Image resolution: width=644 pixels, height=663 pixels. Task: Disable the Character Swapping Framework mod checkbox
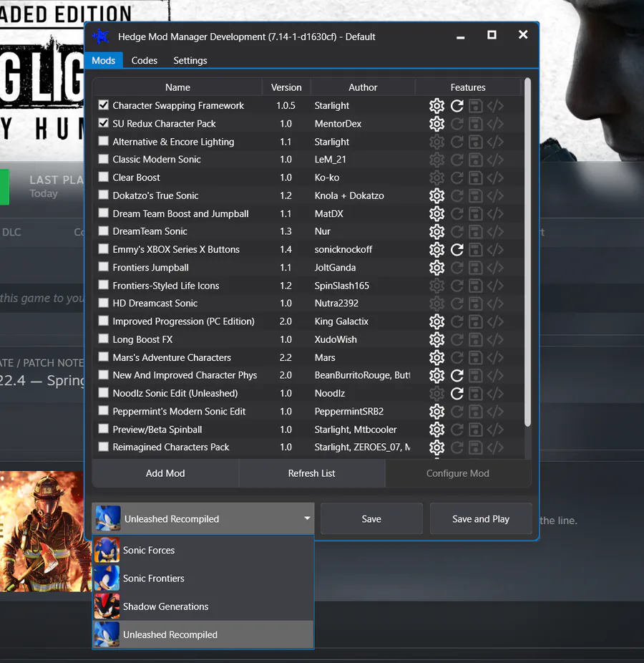[103, 105]
